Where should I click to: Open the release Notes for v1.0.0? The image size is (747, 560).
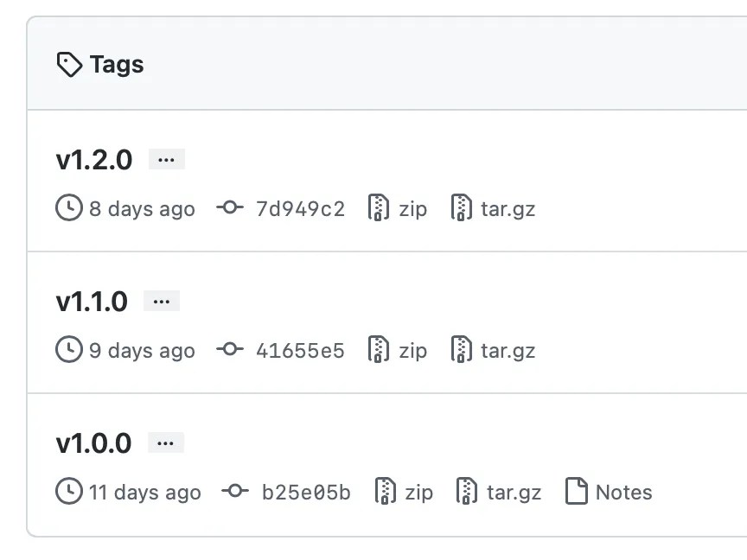(x=622, y=491)
